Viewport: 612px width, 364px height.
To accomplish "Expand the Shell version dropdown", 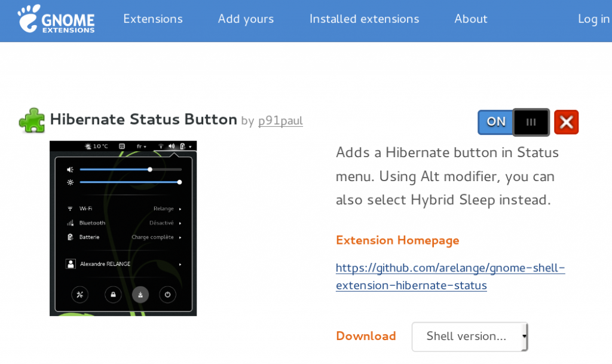I will [x=470, y=337].
